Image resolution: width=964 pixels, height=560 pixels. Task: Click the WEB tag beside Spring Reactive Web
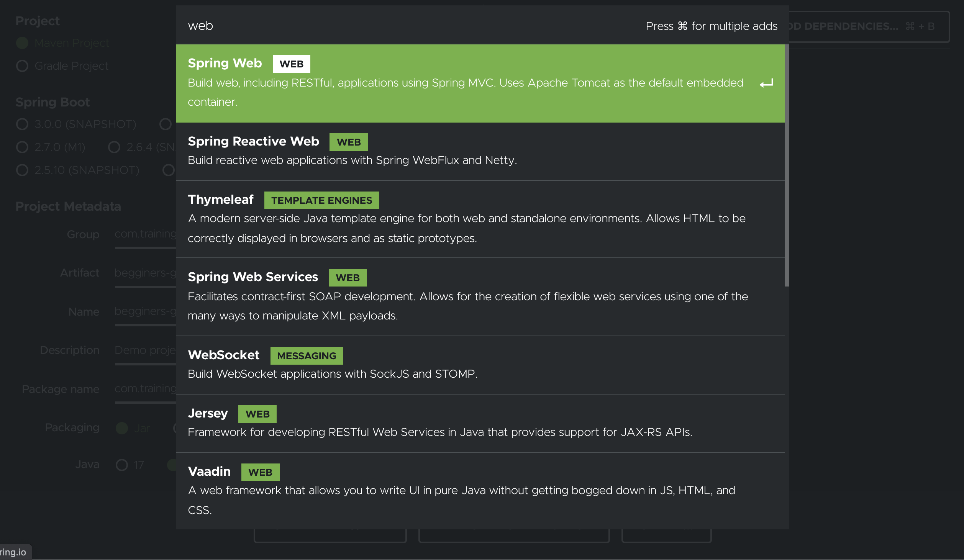click(x=349, y=142)
